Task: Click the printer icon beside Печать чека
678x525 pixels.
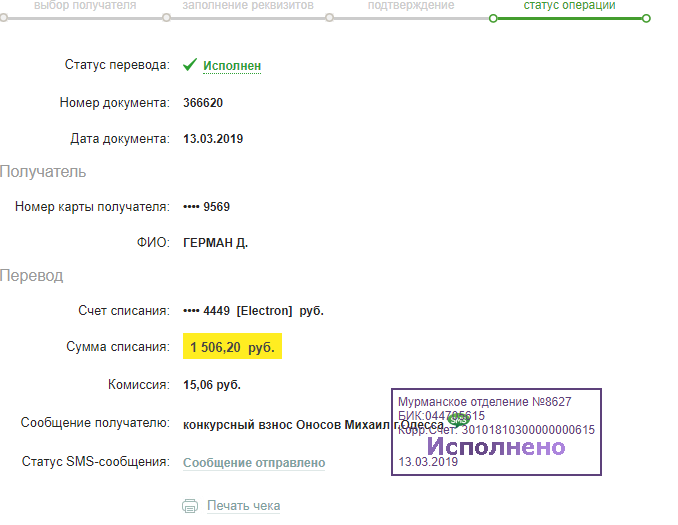Action: 190,506
